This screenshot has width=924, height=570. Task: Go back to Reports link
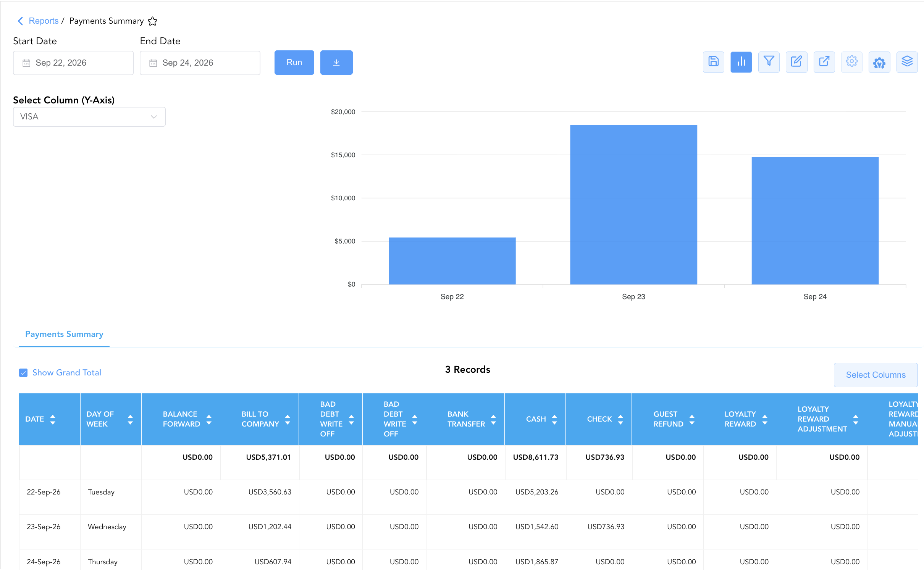click(44, 21)
